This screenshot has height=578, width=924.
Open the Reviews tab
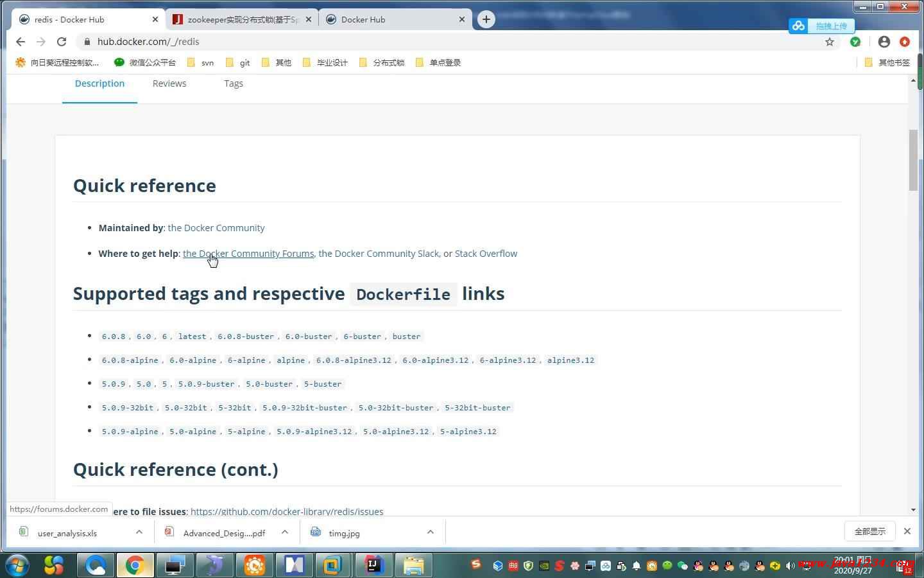[x=169, y=83]
